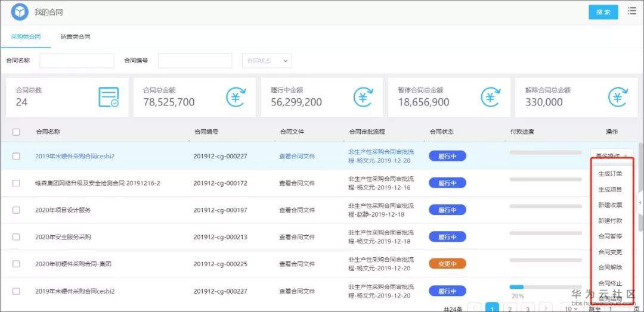The image size is (644, 312).
Task: Open the page size dropdown showing 10
Action: point(571,308)
